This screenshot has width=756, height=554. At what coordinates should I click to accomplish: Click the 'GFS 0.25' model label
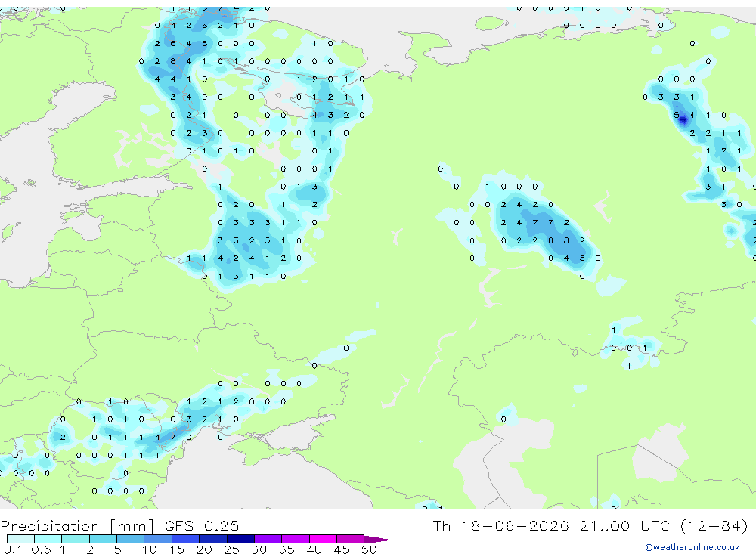click(x=202, y=525)
